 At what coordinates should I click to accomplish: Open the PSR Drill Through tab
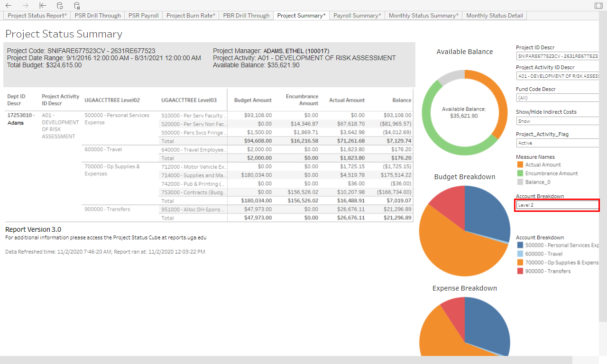click(98, 16)
